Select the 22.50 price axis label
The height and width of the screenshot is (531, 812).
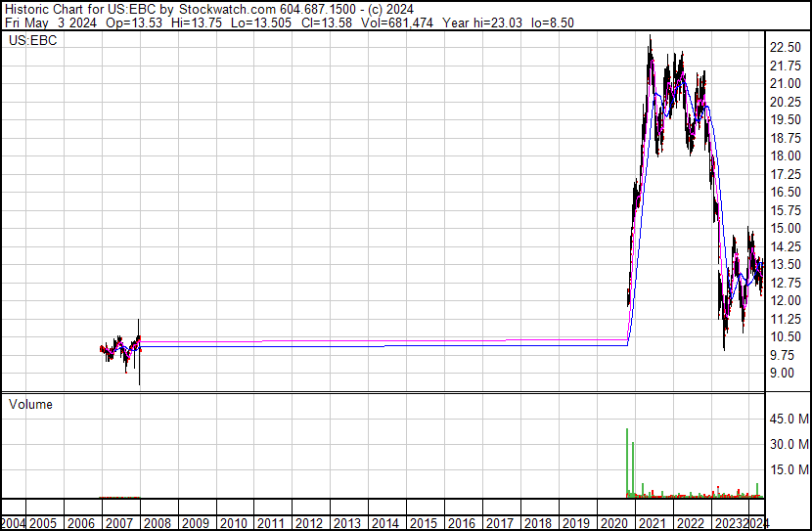point(785,47)
